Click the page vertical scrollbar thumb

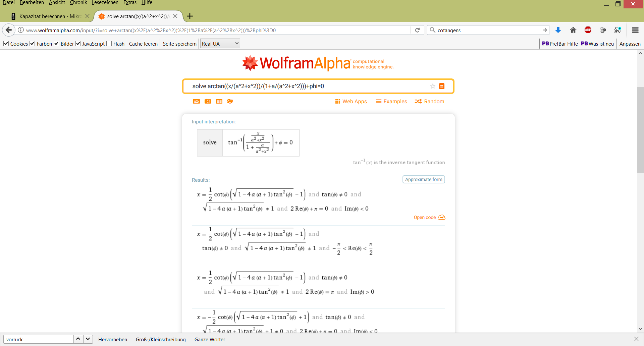click(640, 130)
